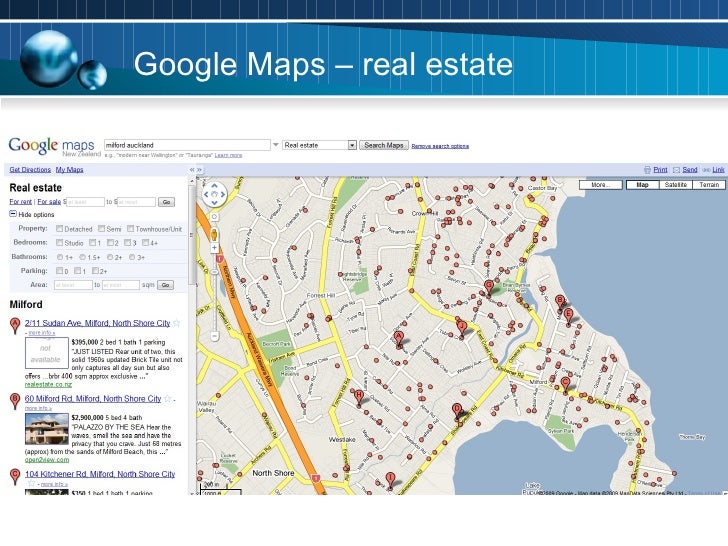This screenshot has height=546, width=728.
Task: Open the More... map layers button
Action: tap(600, 185)
